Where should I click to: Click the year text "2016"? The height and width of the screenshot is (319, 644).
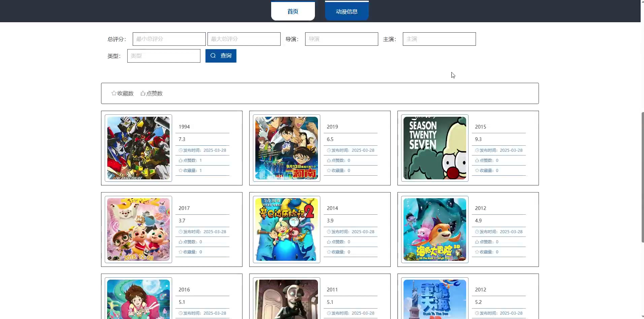pyautogui.click(x=184, y=290)
